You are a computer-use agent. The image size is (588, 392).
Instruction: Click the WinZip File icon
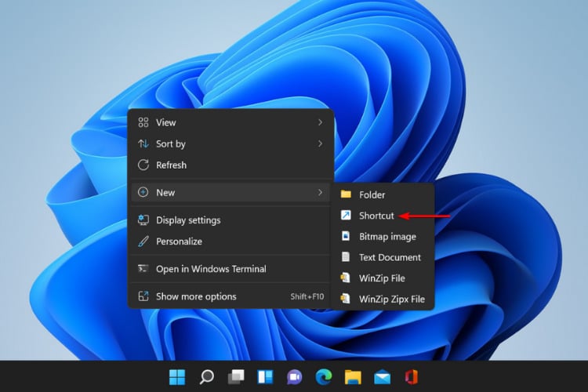pyautogui.click(x=345, y=278)
